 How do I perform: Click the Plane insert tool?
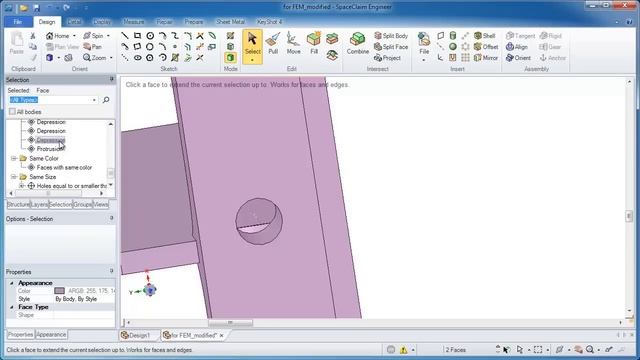point(440,36)
